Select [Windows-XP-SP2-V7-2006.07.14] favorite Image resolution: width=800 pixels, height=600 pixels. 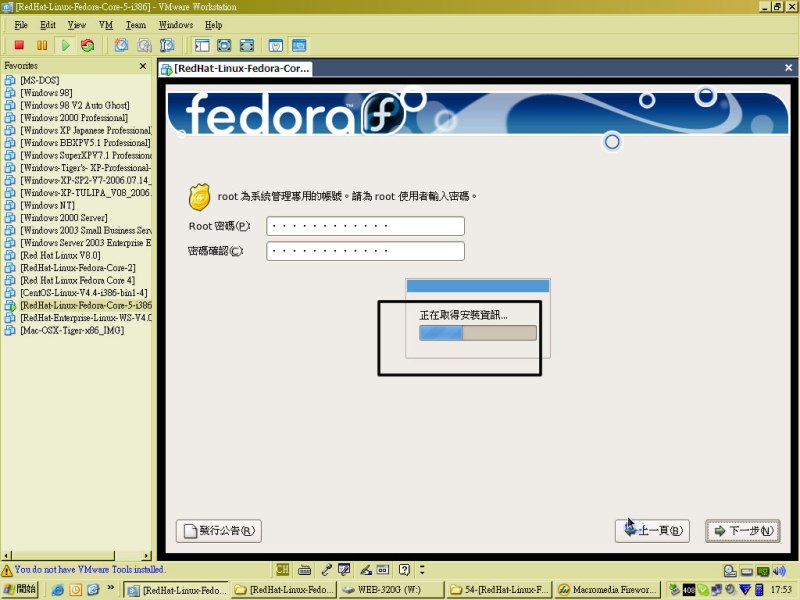pyautogui.click(x=79, y=180)
